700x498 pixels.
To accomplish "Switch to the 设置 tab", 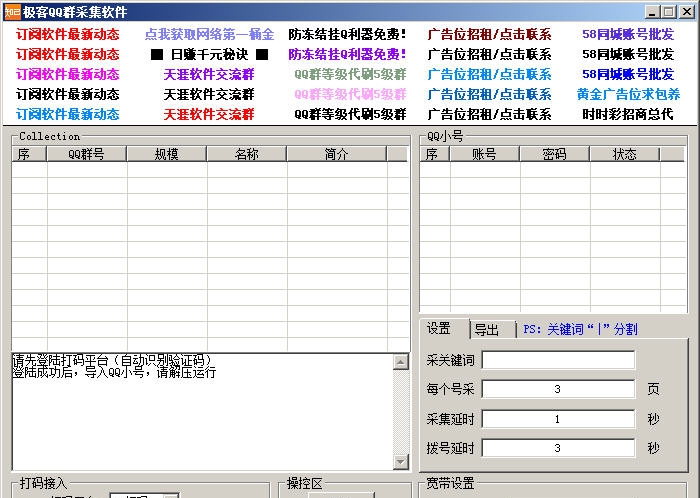I will point(444,329).
